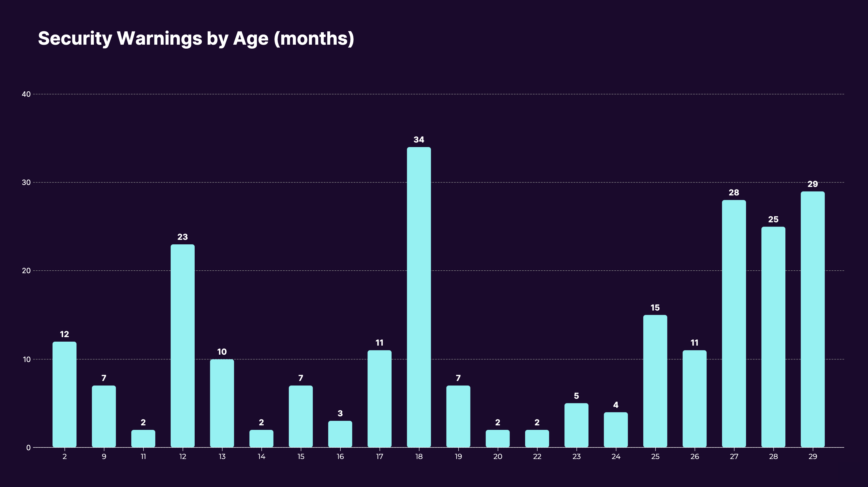The image size is (868, 487).
Task: Click the bar with value 15
Action: pos(655,381)
